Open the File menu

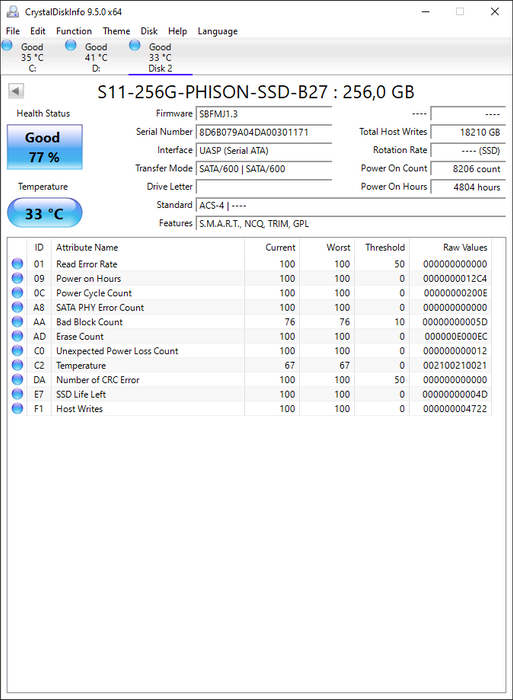tap(13, 31)
